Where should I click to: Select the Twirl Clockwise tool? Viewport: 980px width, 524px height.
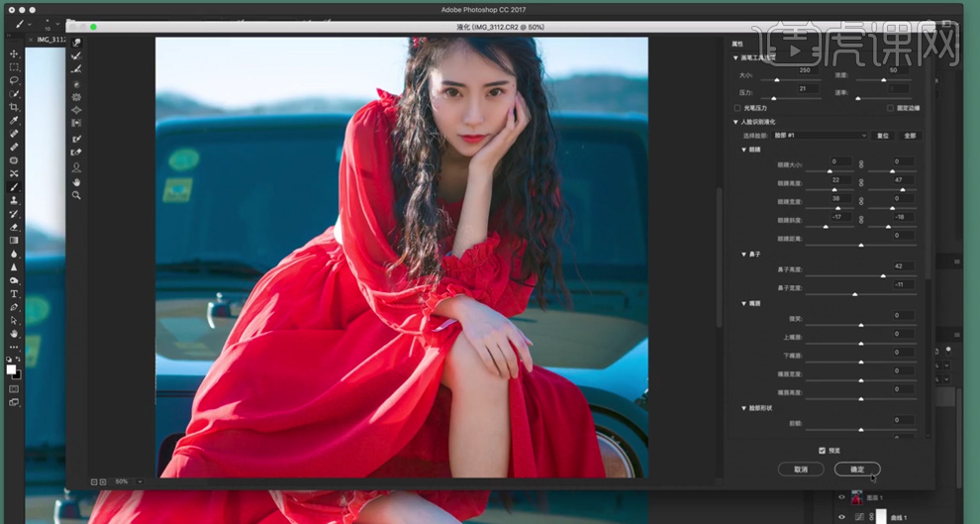click(76, 84)
